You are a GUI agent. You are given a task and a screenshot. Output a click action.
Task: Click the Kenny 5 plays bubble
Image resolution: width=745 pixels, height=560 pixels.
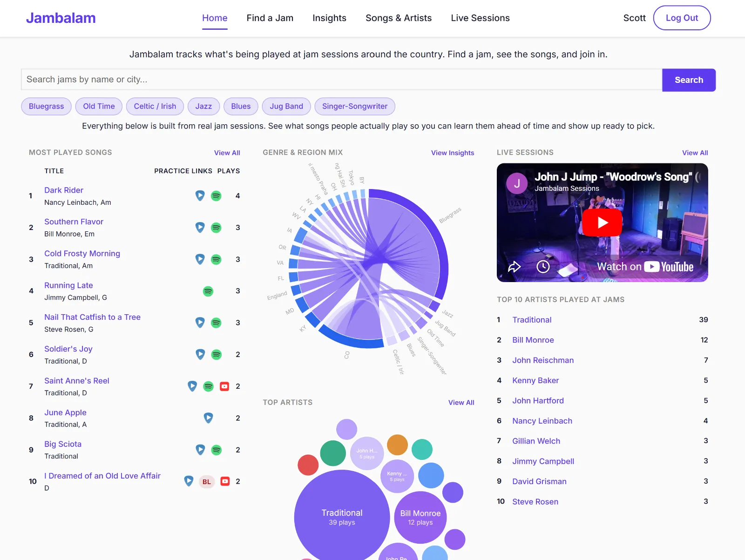click(x=397, y=476)
